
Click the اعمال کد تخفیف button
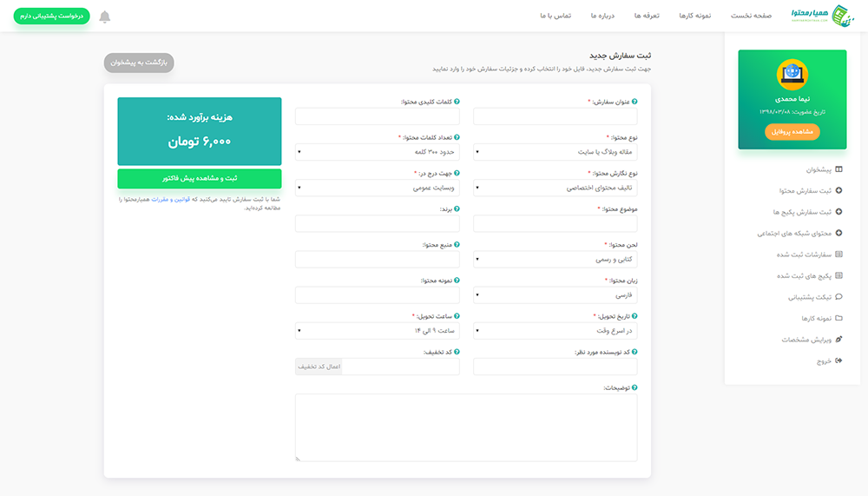(x=319, y=367)
